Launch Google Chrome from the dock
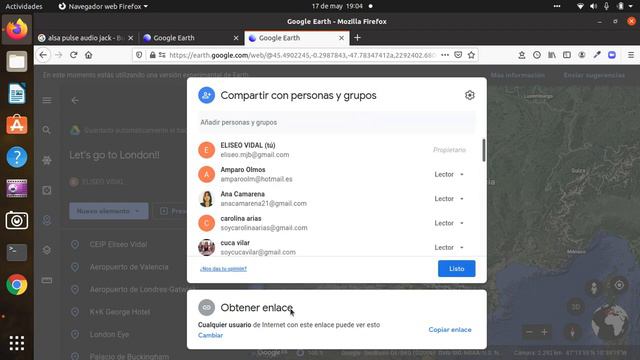The width and height of the screenshot is (640, 360). 17,284
